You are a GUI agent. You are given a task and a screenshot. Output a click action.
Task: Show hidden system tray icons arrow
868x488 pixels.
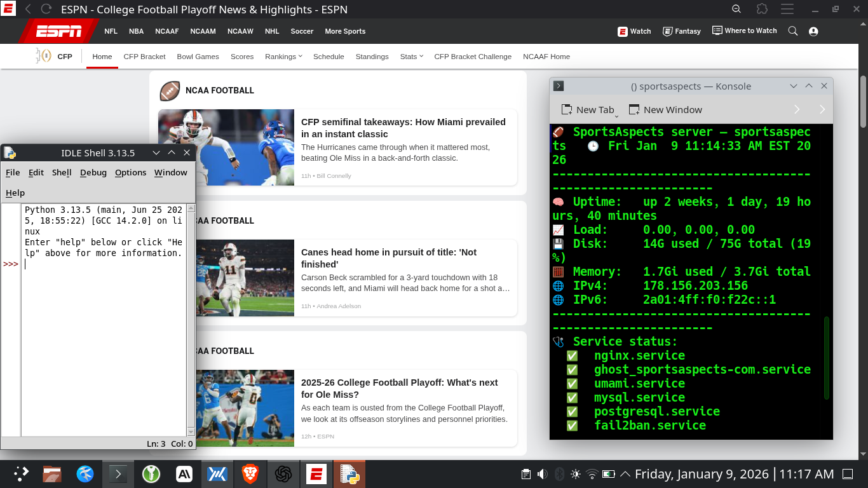click(x=625, y=474)
